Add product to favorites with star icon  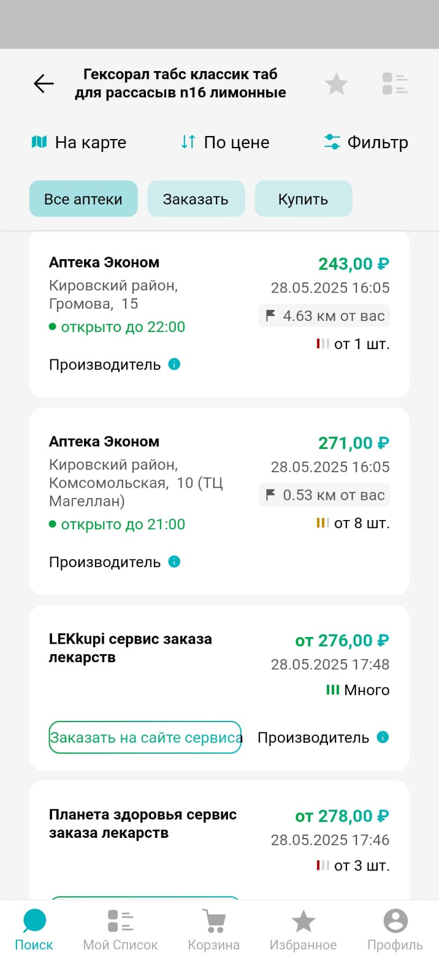tap(336, 83)
